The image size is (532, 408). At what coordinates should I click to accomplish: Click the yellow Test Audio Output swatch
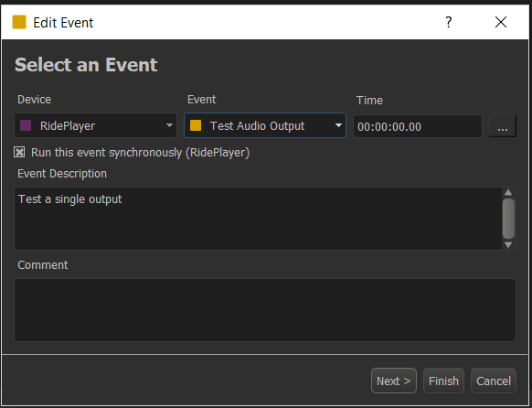(x=196, y=125)
